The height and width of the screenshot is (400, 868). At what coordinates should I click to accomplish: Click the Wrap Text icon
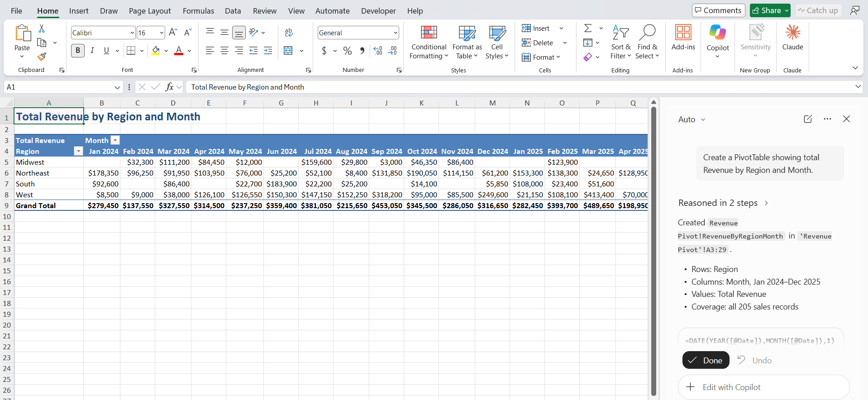tap(289, 32)
